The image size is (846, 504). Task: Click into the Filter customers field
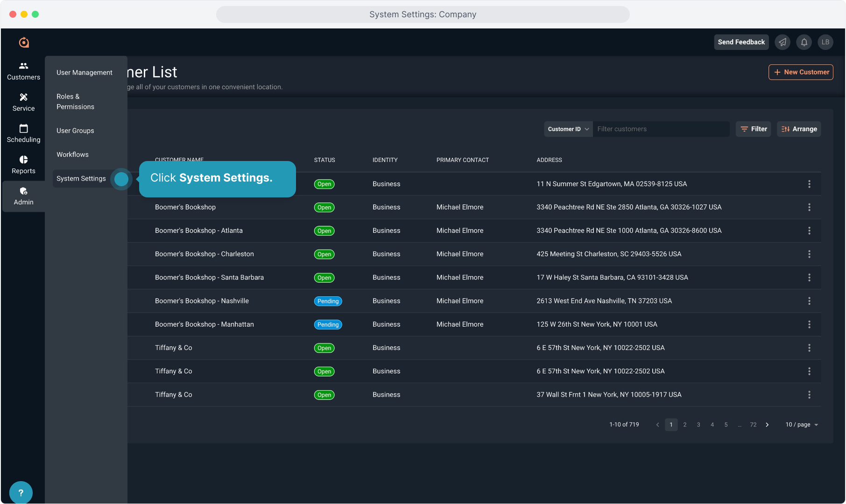(x=661, y=129)
